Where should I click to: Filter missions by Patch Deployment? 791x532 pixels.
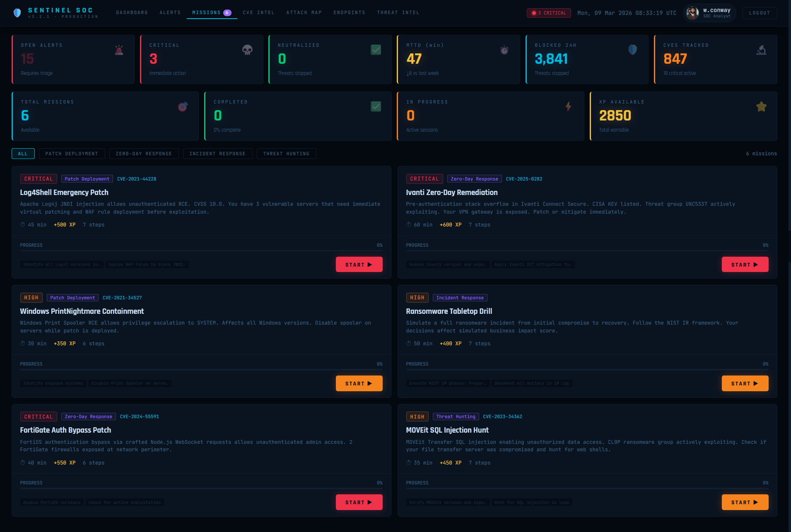click(x=72, y=154)
